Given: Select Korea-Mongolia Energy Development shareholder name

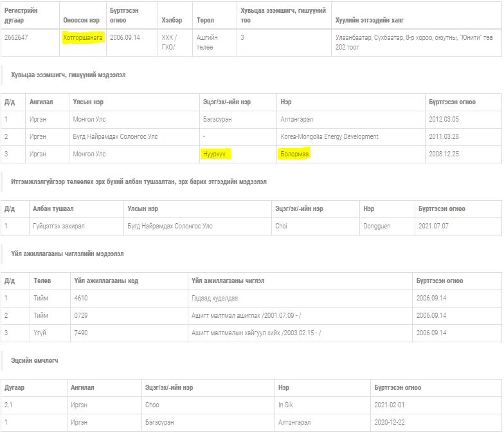Looking at the screenshot, I should 329,137.
